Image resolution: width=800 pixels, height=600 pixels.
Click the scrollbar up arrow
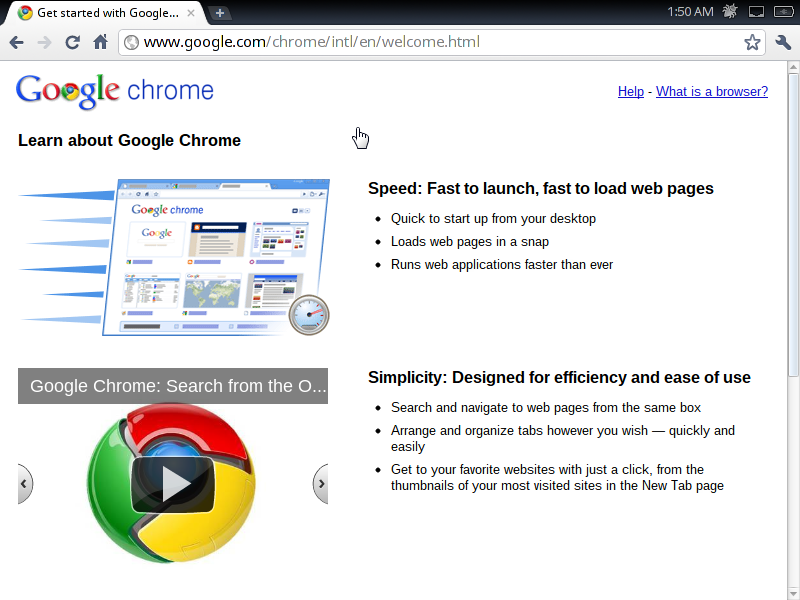pos(793,67)
